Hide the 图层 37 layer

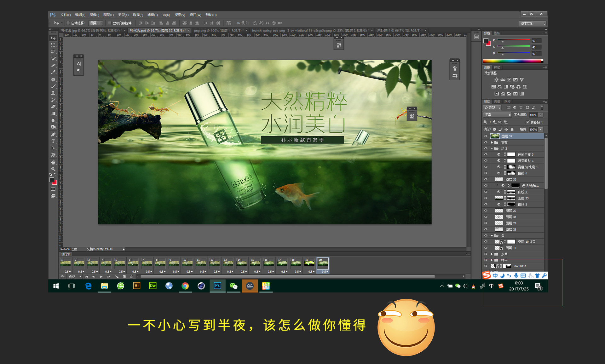coord(486,136)
